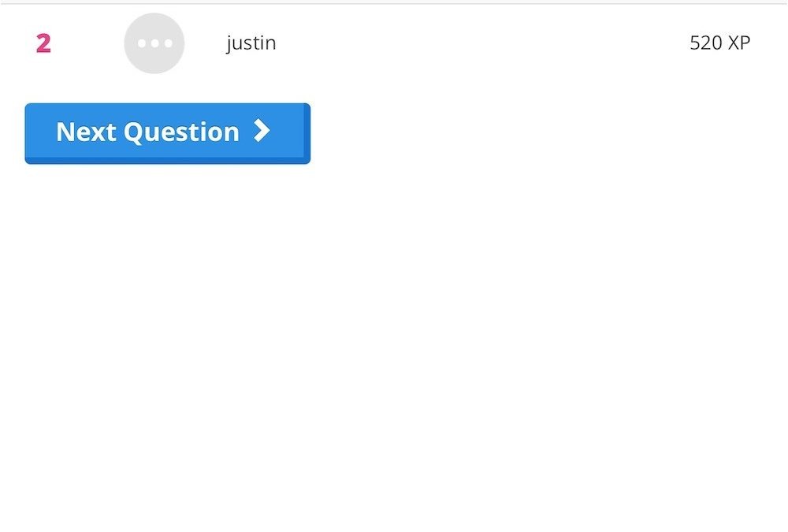The image size is (788, 532).
Task: Click justin's gray avatar placeholder icon
Action: (154, 43)
